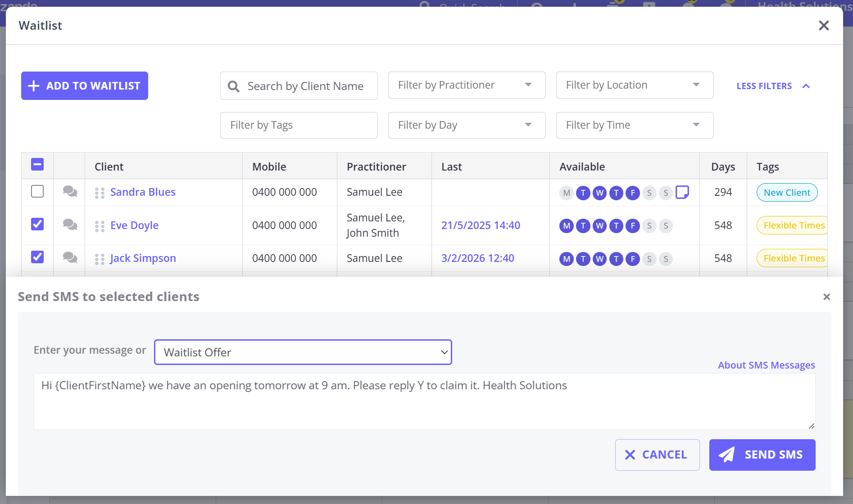
Task: Open the About SMS Messages link
Action: [x=766, y=365]
